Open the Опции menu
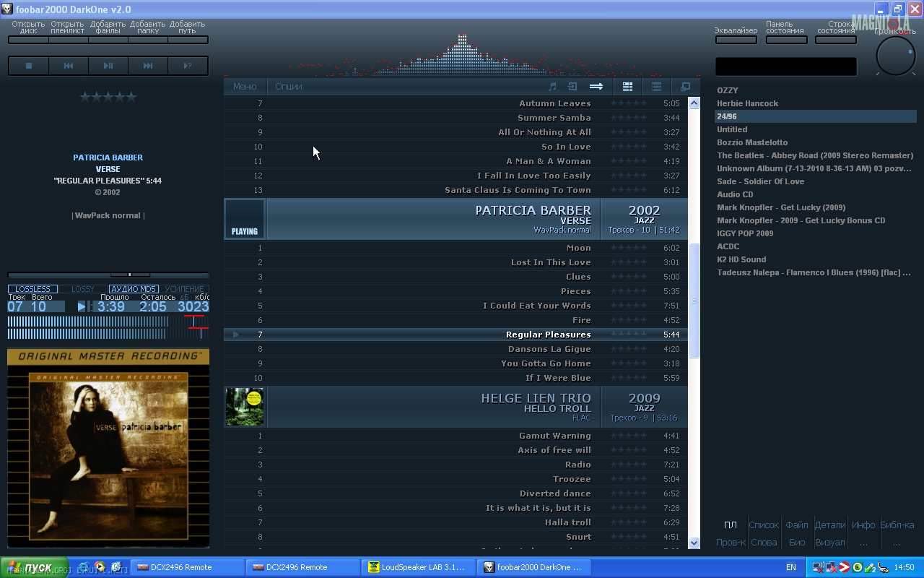The height and width of the screenshot is (578, 924). (x=289, y=87)
